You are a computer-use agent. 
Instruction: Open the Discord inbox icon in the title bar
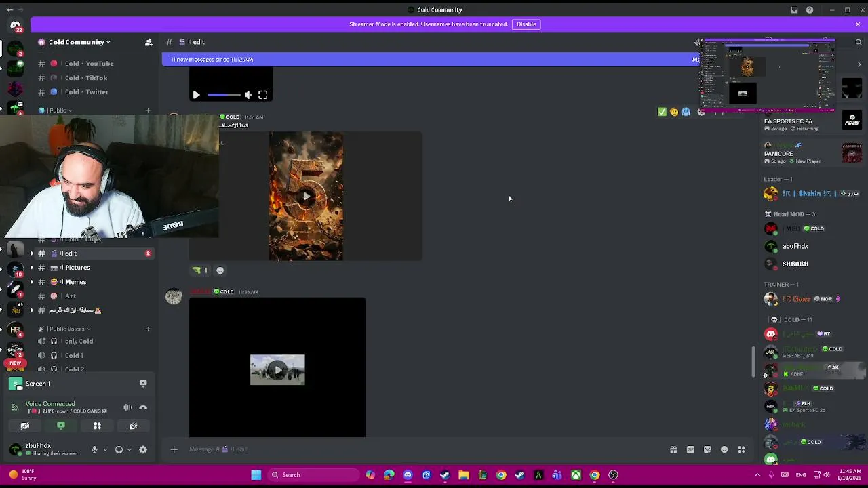coord(794,10)
